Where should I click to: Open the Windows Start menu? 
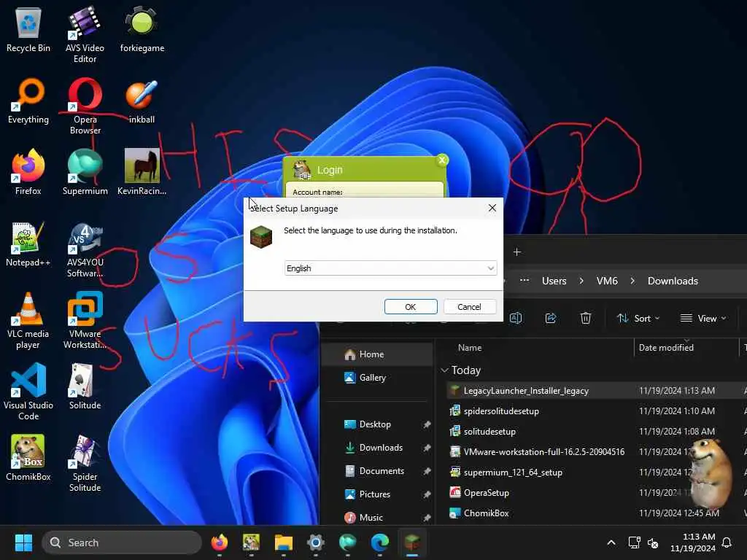[23, 542]
